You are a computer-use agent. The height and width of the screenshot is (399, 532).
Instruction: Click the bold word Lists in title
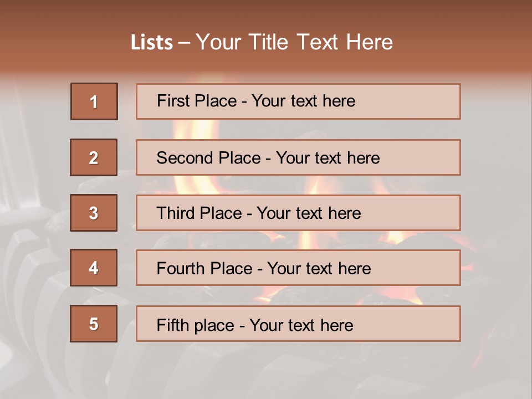coord(152,43)
